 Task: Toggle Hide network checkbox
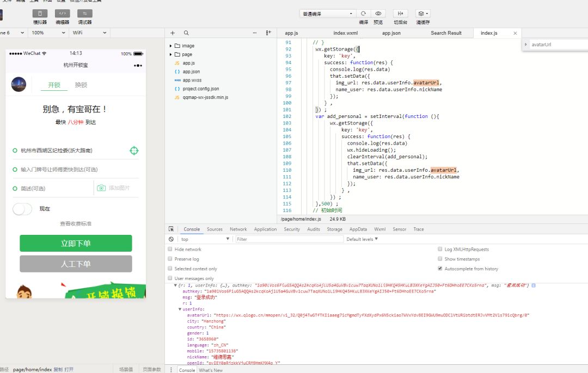[x=170, y=249]
